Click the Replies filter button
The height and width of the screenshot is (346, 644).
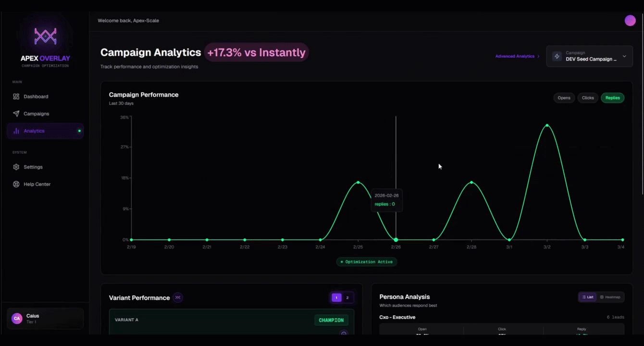click(x=612, y=98)
